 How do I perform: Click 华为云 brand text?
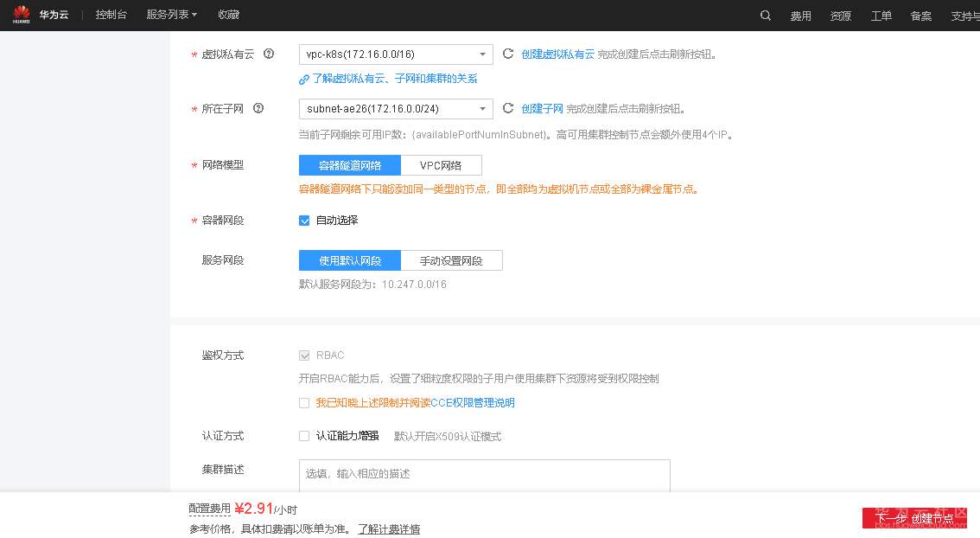coord(54,15)
